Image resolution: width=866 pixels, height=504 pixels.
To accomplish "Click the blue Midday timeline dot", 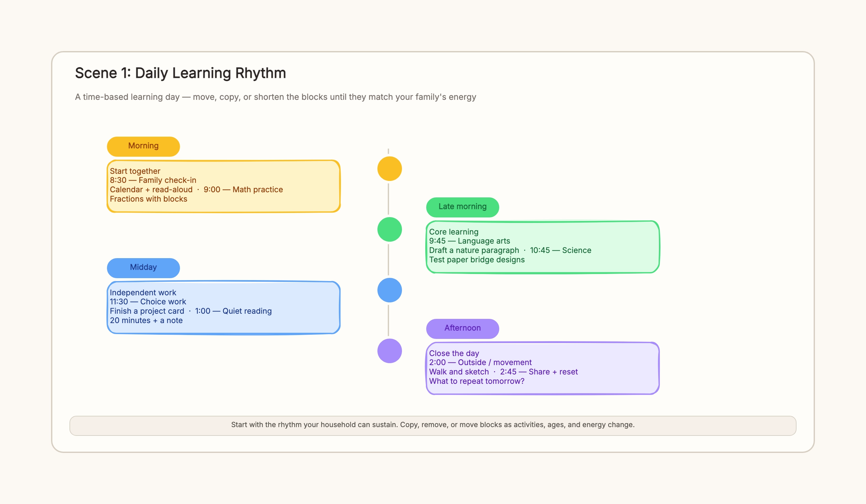I will [389, 290].
